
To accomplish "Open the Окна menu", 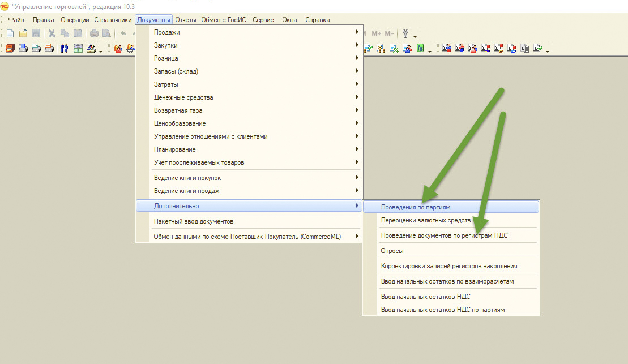I will [289, 20].
